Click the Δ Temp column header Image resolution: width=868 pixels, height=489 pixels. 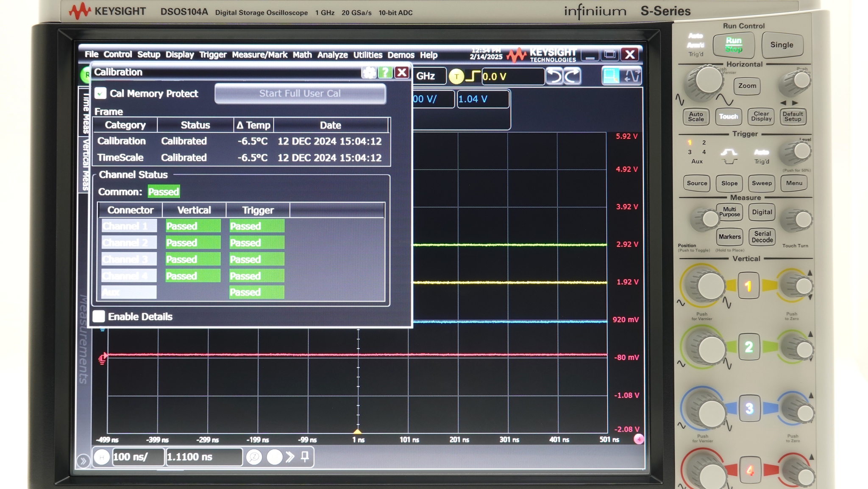pyautogui.click(x=253, y=125)
